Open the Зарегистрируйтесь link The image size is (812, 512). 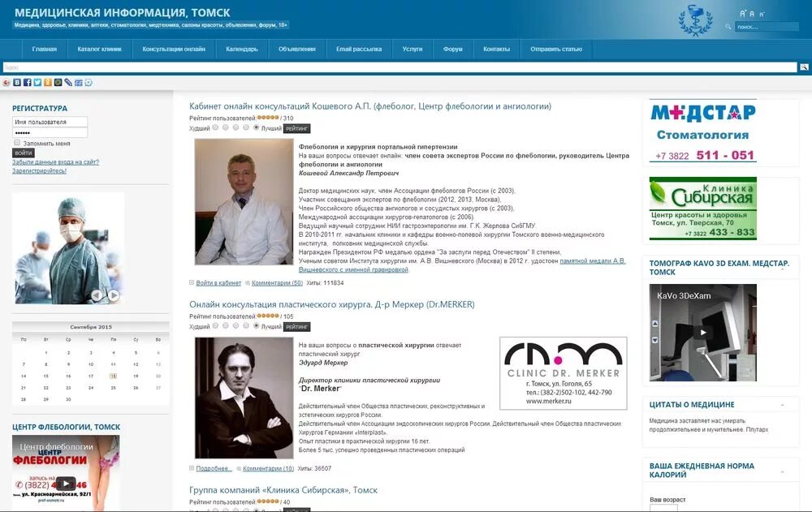[x=39, y=171]
